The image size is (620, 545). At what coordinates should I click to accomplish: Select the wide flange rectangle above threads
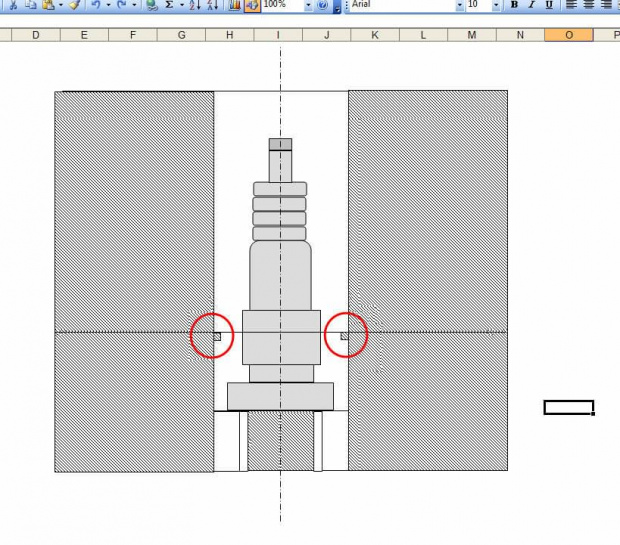tap(280, 396)
